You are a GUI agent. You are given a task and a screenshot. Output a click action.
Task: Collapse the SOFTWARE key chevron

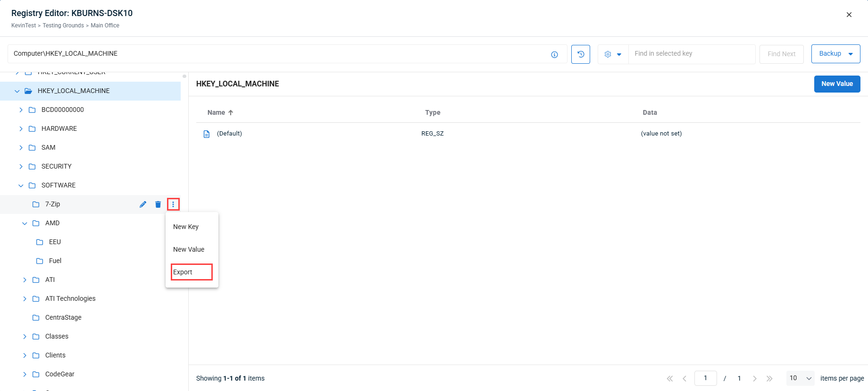click(21, 186)
